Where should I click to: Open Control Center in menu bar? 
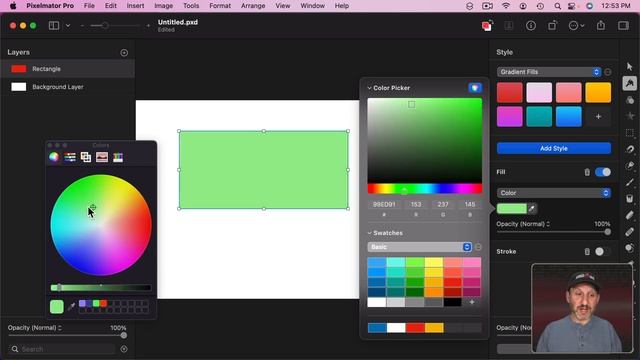[572, 6]
